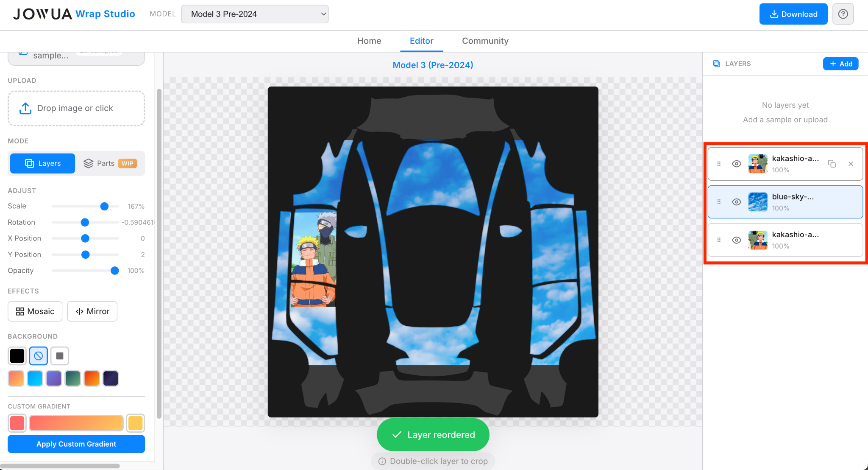Screen dimensions: 868x470
Task: Select Layers mode
Action: [43, 163]
